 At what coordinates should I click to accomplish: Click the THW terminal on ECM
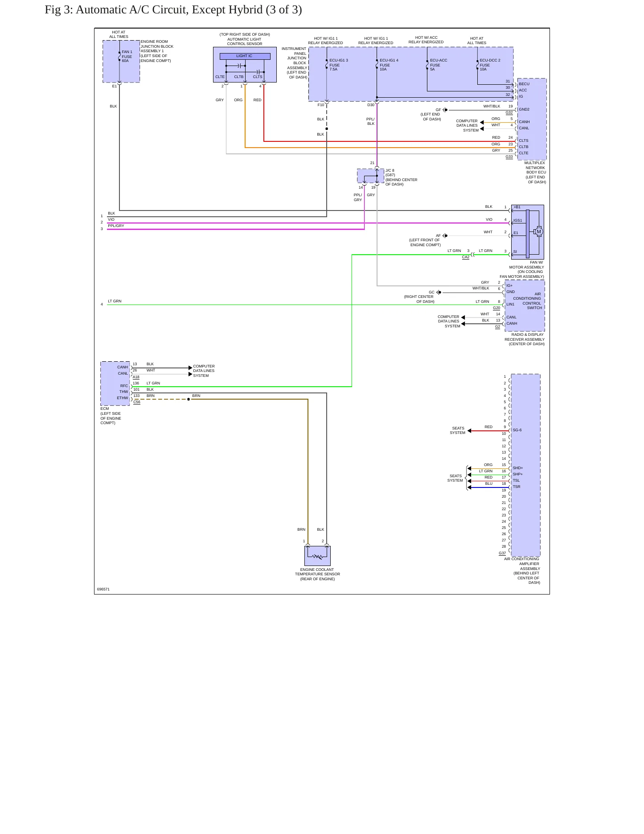click(123, 392)
